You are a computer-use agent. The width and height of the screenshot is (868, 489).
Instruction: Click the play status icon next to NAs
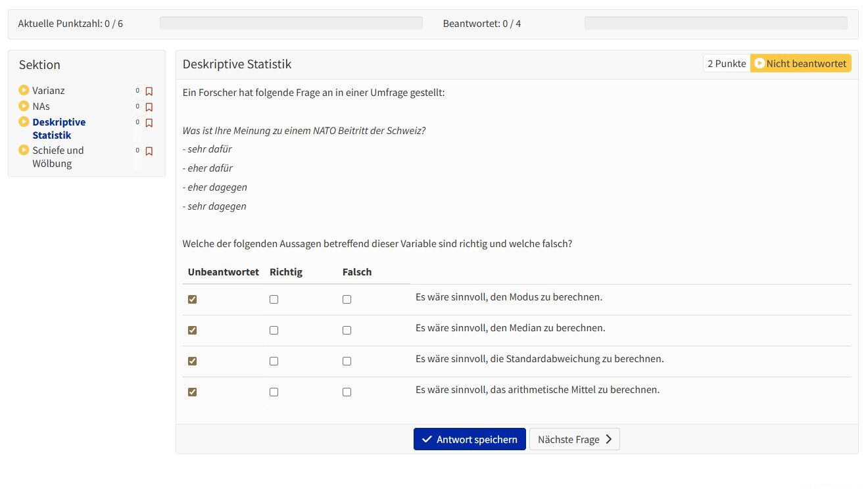pos(24,106)
